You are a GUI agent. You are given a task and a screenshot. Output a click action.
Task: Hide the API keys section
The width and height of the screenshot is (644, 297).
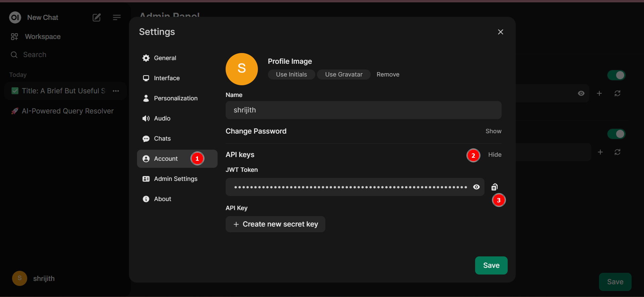pos(495,155)
